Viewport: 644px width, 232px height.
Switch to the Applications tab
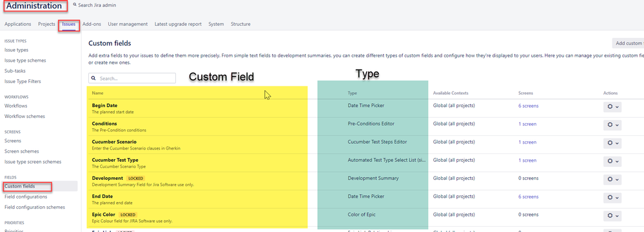pyautogui.click(x=17, y=24)
